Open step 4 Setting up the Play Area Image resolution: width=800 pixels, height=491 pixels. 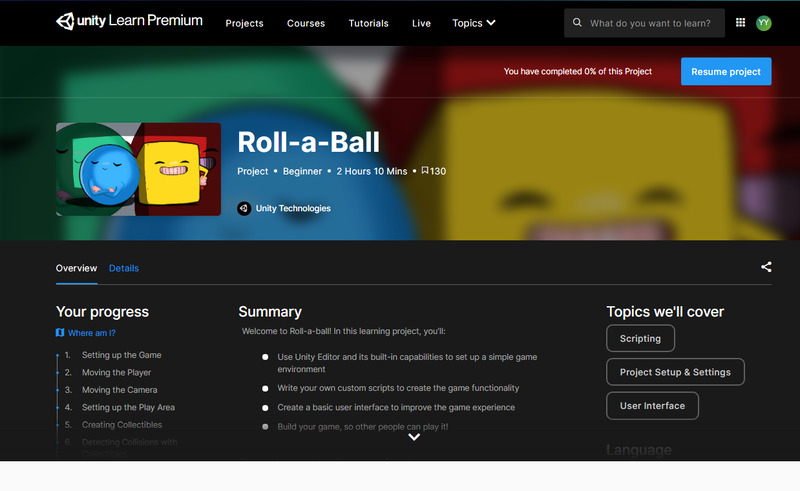click(128, 407)
